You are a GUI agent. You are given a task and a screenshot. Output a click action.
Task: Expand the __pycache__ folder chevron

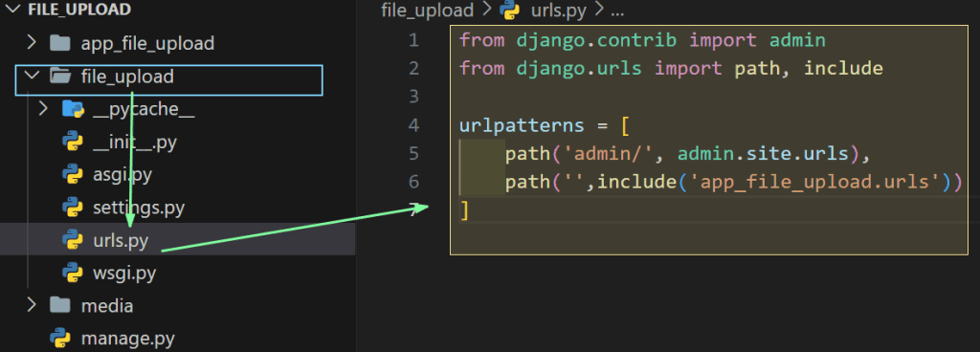(x=43, y=109)
